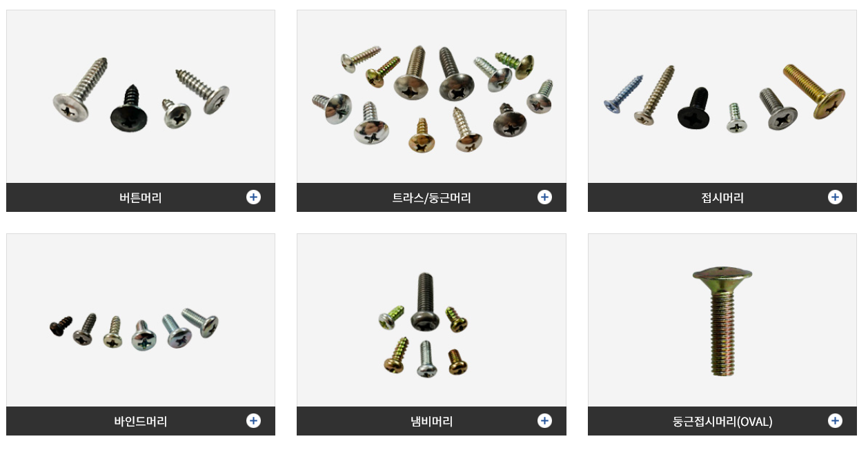Click the plus icon for 둥근접시머리(OVAL)
This screenshot has width=868, height=450.
click(x=836, y=421)
